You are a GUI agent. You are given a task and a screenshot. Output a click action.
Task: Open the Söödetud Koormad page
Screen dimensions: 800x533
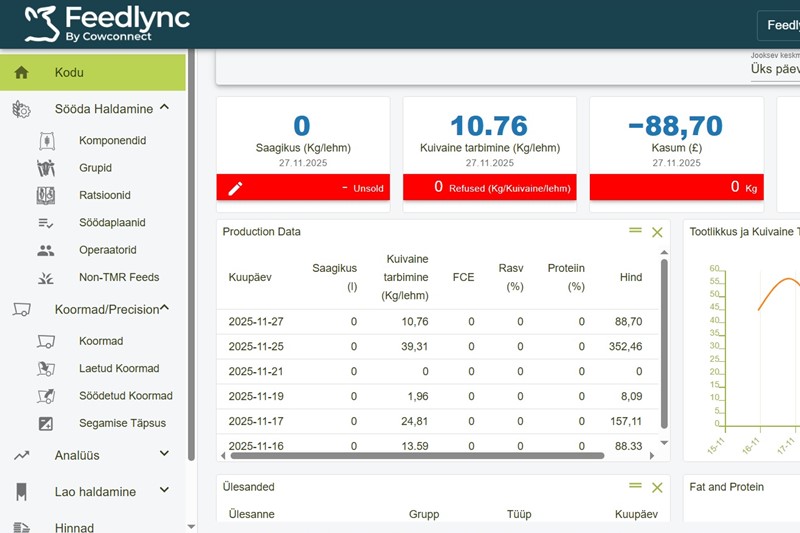125,395
